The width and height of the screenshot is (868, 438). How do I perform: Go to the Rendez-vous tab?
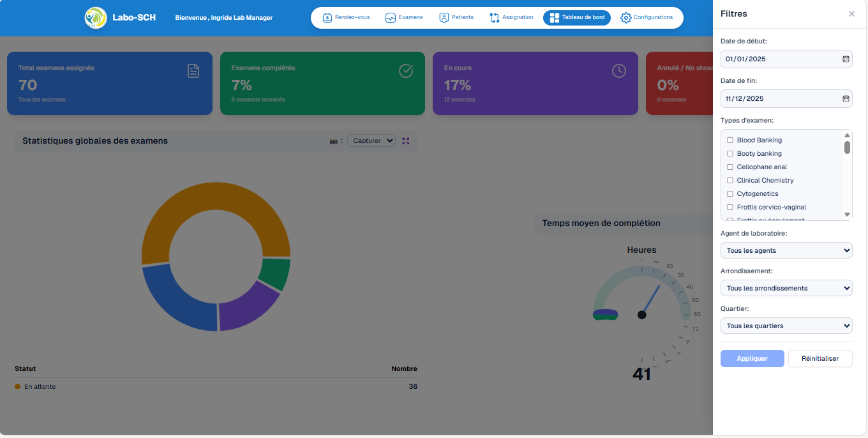[x=346, y=18]
